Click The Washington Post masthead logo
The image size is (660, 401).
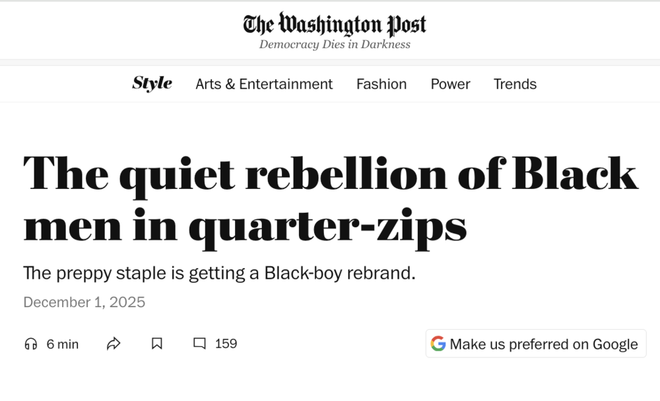334,23
